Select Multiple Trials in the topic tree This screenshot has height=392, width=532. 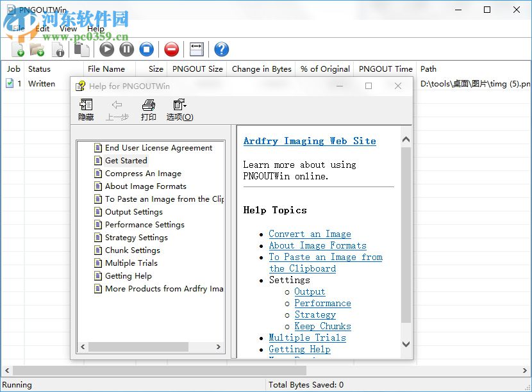(131, 263)
